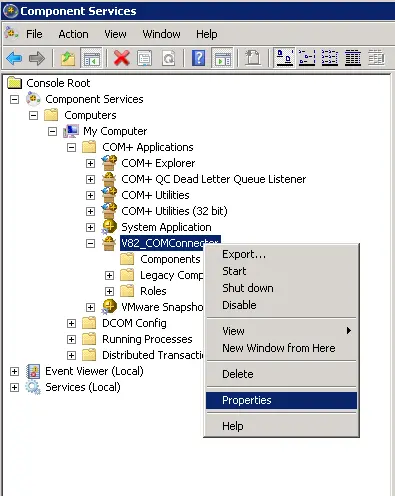The height and width of the screenshot is (496, 395).
Task: Select the My Computer icon
Action: 71,131
